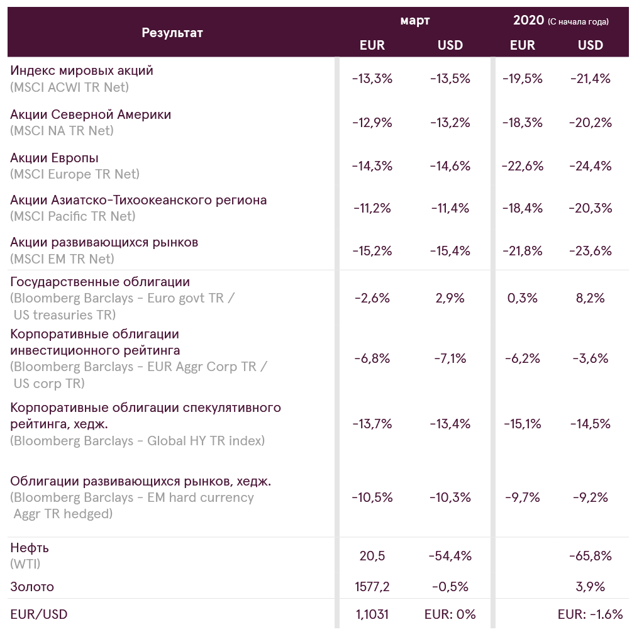This screenshot has width=644, height=644.
Task: Click the value '-9,7%' EM bonds
Action: click(x=523, y=498)
